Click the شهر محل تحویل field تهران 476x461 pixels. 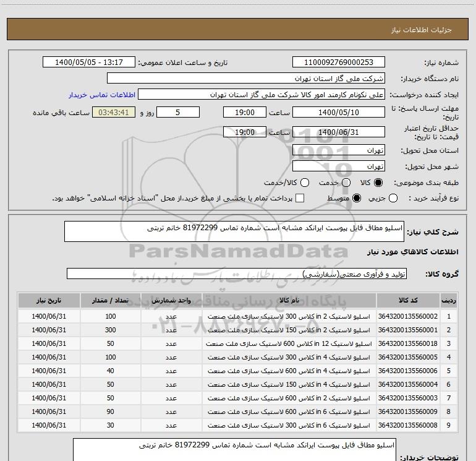(x=339, y=166)
